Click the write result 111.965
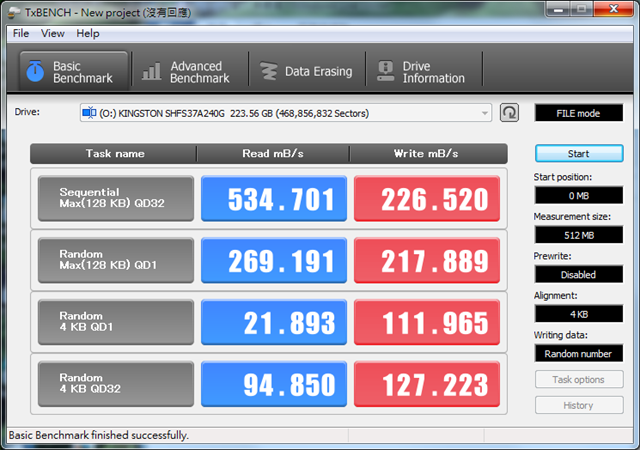The image size is (640, 450). click(x=427, y=322)
